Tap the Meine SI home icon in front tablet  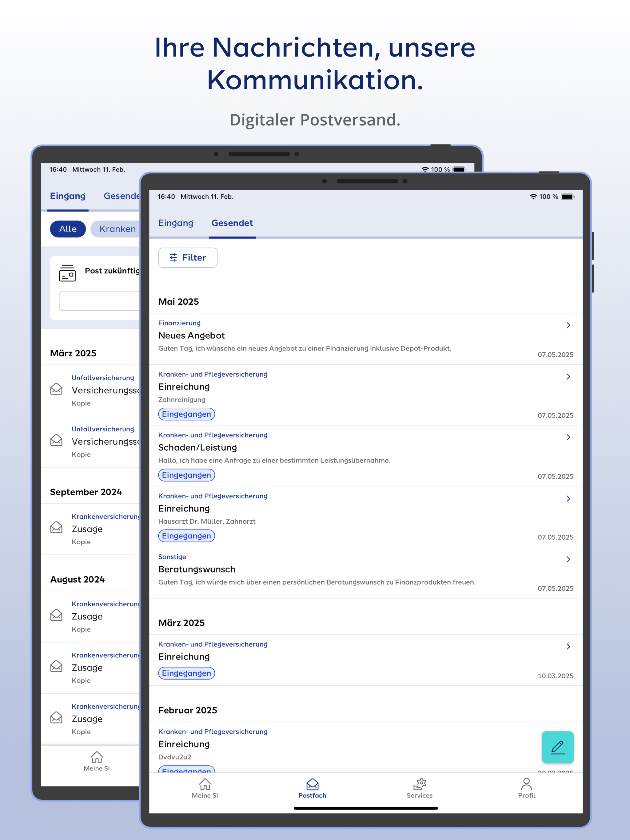click(x=205, y=784)
